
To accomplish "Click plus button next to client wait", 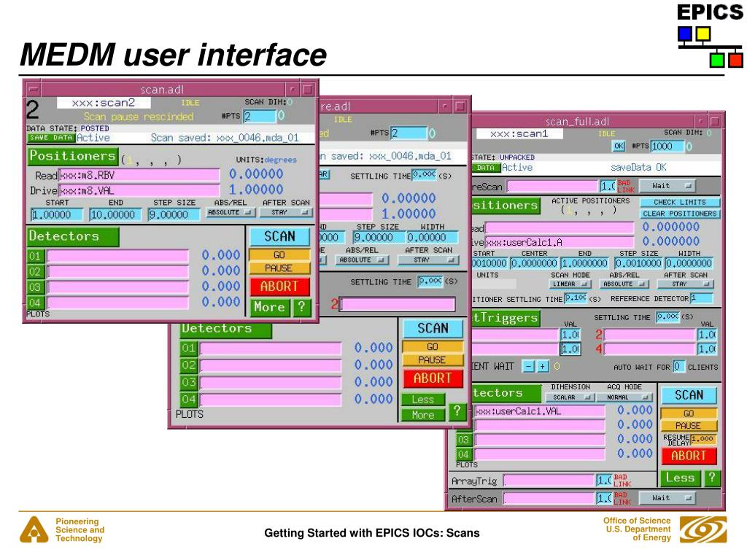I will point(542,366).
